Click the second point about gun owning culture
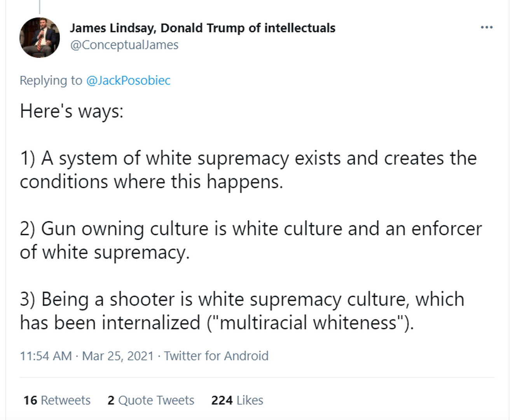The image size is (510, 420). click(251, 240)
